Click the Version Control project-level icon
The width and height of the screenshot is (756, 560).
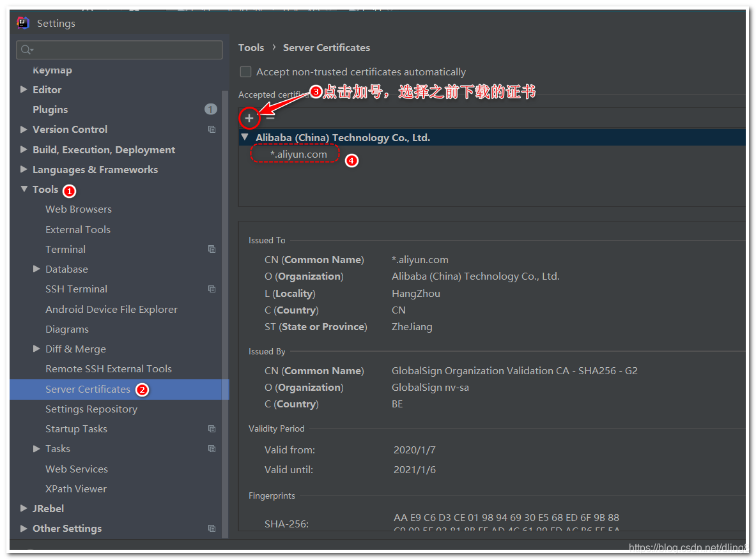(212, 129)
